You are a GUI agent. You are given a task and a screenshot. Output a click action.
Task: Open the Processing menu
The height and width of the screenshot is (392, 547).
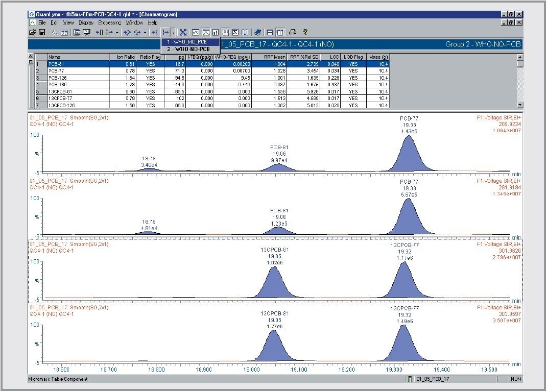[109, 22]
